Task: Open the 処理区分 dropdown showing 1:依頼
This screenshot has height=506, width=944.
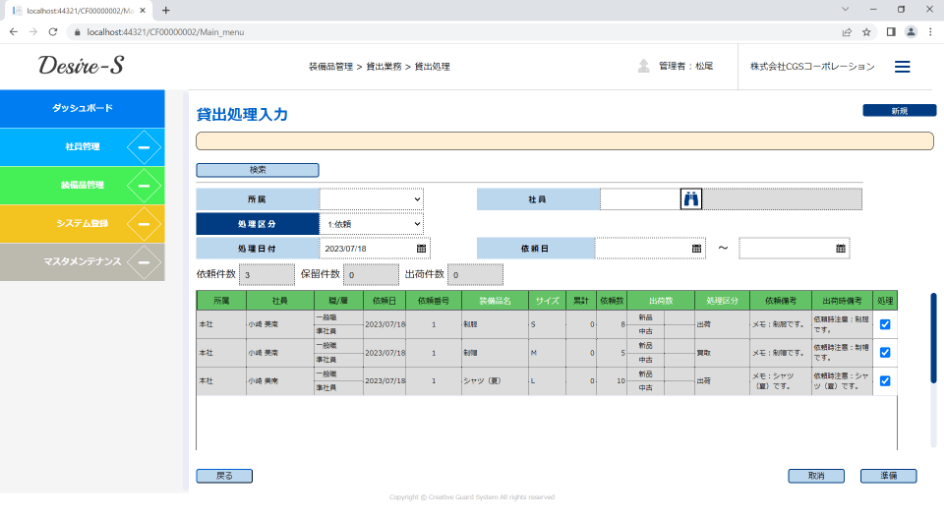Action: pos(371,223)
